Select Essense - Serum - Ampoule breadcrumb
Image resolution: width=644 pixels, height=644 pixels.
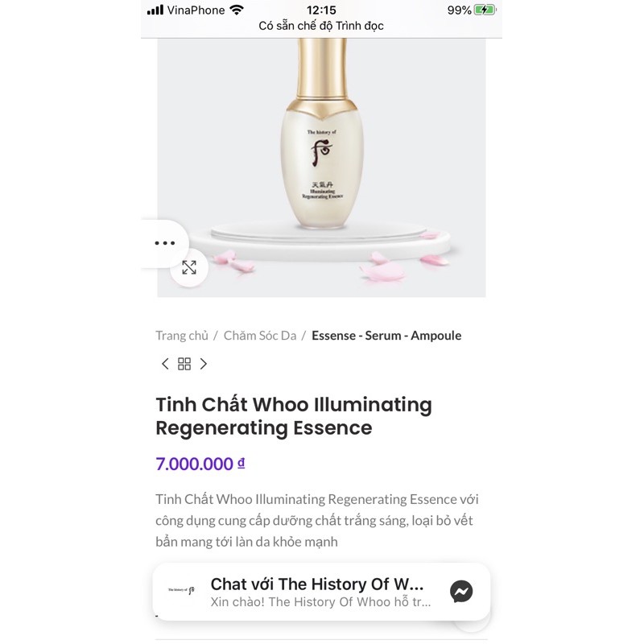(x=386, y=336)
